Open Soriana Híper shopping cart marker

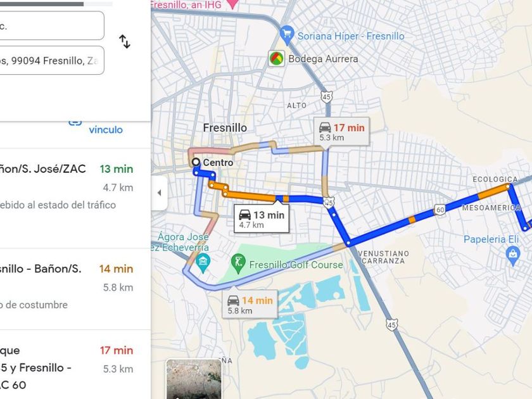click(287, 35)
